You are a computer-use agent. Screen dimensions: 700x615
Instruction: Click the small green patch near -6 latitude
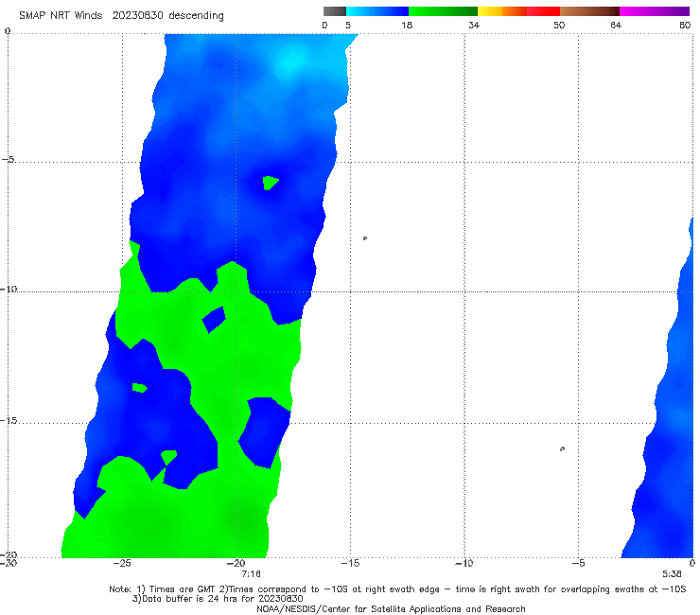[x=270, y=183]
